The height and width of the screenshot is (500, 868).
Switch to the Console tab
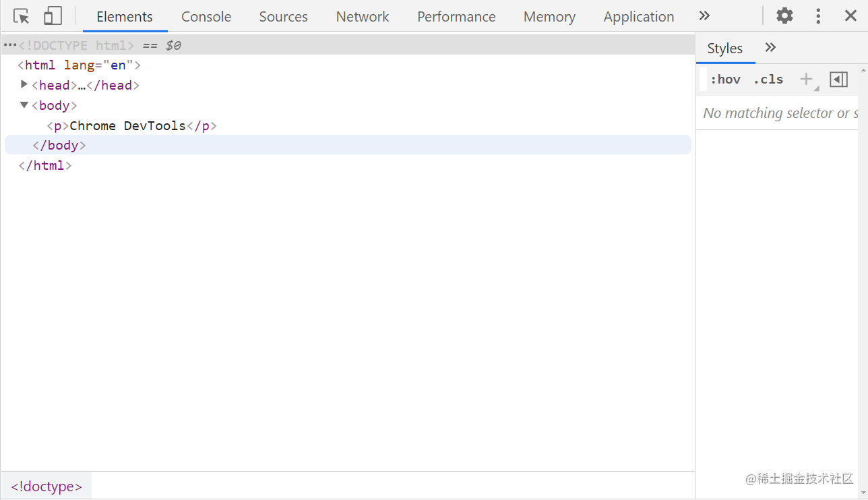tap(206, 17)
